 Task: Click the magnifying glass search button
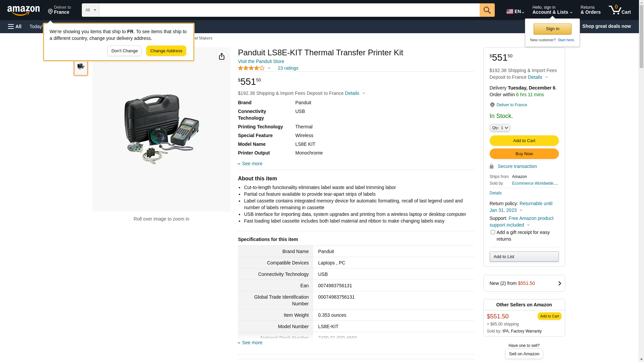tap(487, 10)
